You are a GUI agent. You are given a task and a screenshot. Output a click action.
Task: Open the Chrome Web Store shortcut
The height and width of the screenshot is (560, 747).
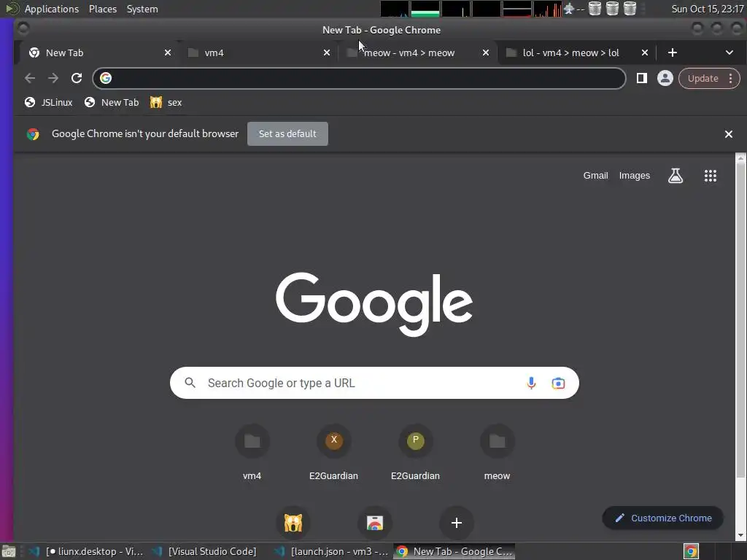tap(375, 523)
